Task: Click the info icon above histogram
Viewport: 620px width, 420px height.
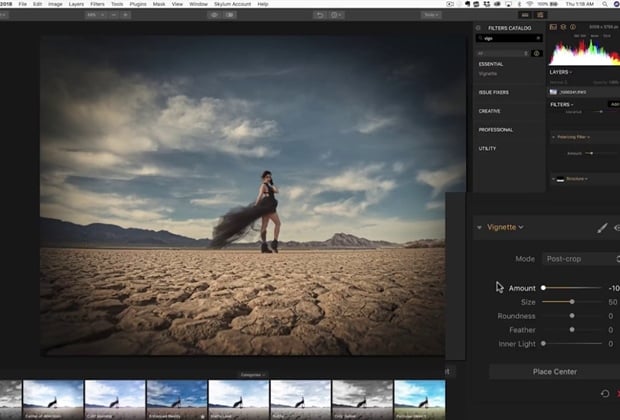Action: [573, 27]
